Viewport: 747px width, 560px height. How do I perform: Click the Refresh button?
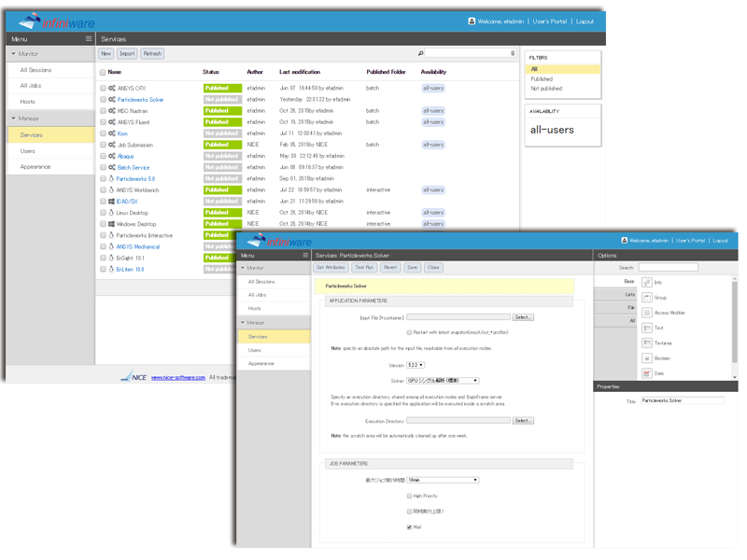(152, 54)
